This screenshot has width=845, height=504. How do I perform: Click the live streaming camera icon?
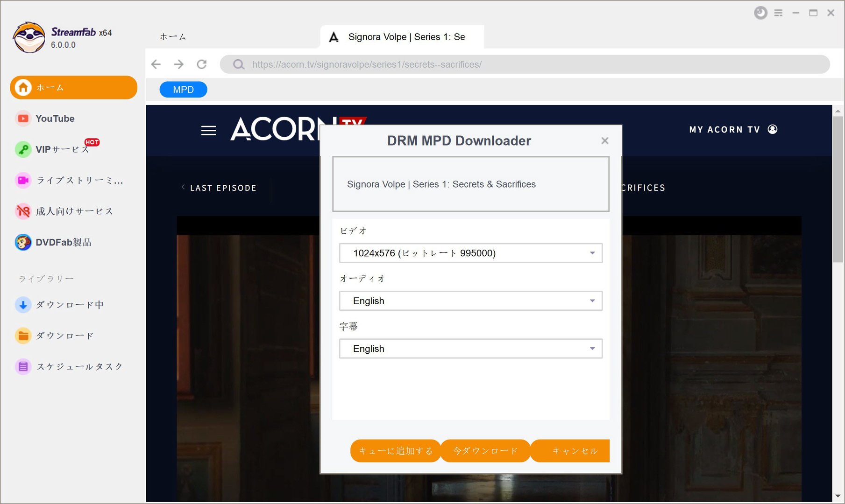(23, 181)
